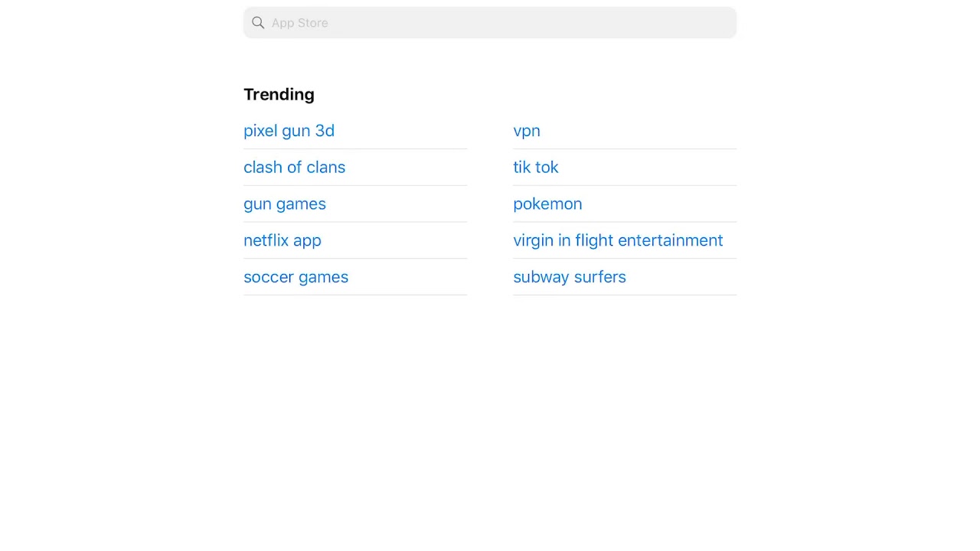Click the App Store placeholder text
This screenshot has height=551, width=980.
coord(299,23)
